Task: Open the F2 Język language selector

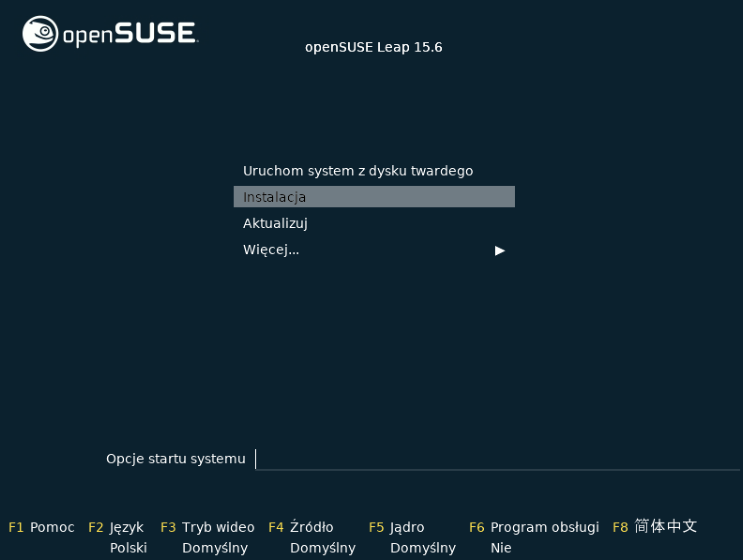Action: 116,527
